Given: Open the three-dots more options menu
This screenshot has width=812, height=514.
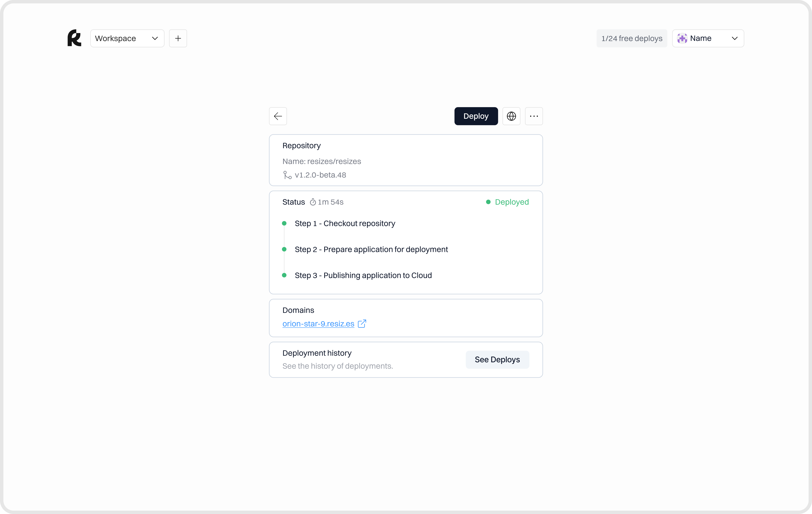Looking at the screenshot, I should point(534,116).
